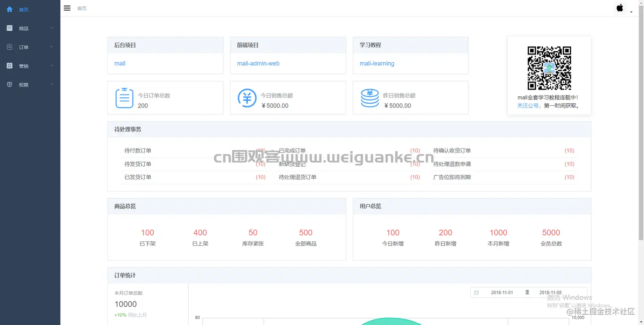Click the 昨日销售总额 coin stack icon
Image resolution: width=644 pixels, height=325 pixels.
click(x=370, y=98)
